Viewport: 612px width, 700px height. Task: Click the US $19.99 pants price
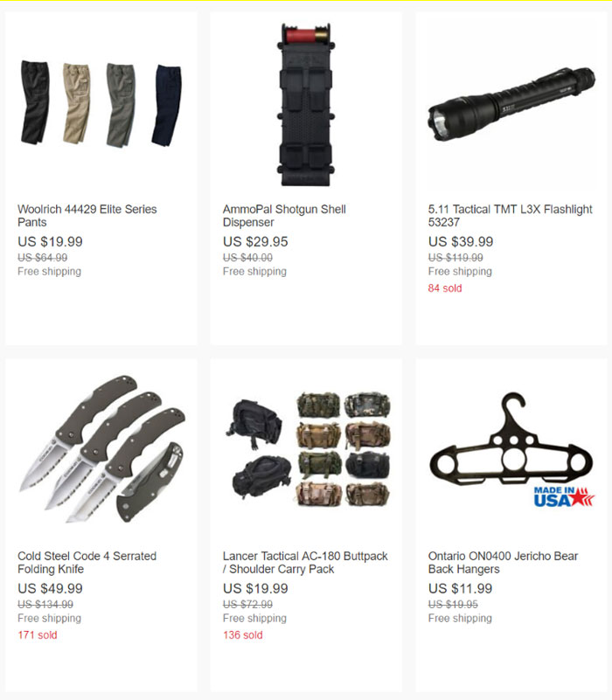50,241
